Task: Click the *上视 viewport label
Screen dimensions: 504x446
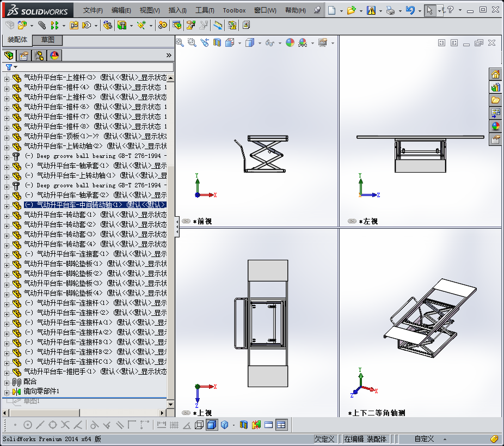Action: (202, 413)
